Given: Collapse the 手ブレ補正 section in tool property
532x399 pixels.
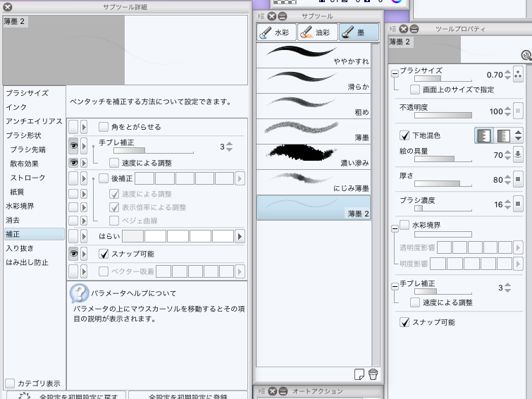Looking at the screenshot, I should [x=395, y=286].
